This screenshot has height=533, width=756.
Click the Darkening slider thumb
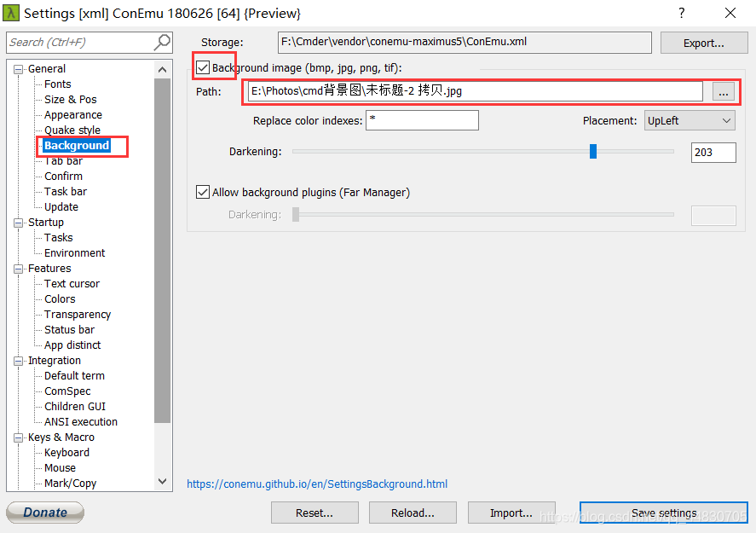(593, 152)
